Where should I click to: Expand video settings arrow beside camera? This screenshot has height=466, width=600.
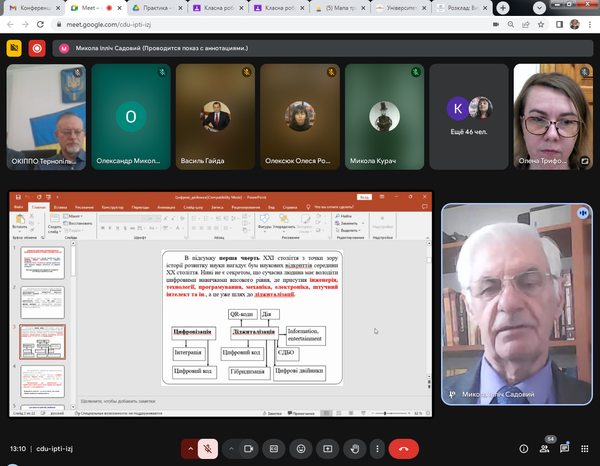tap(232, 449)
